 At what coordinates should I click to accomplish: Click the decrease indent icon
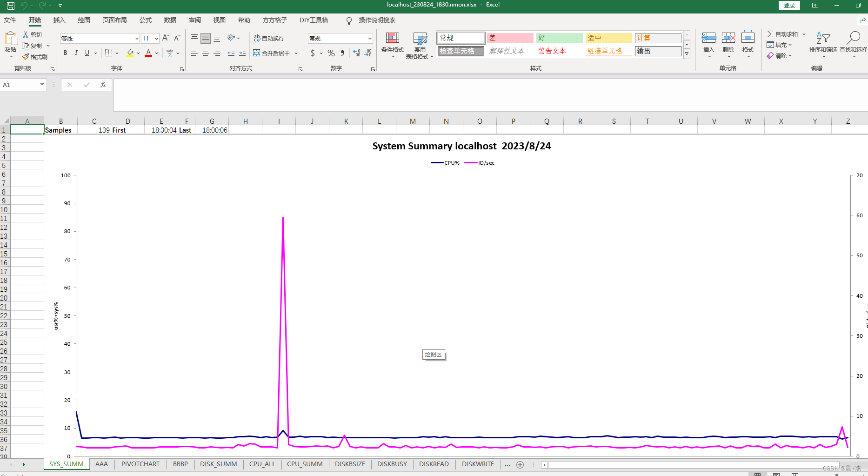(231, 53)
